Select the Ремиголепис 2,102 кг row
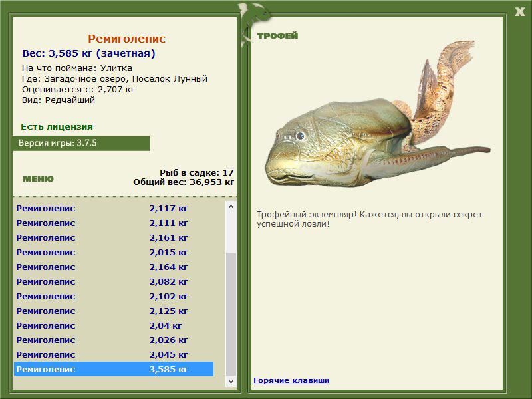The height and width of the screenshot is (399, 532). (114, 296)
